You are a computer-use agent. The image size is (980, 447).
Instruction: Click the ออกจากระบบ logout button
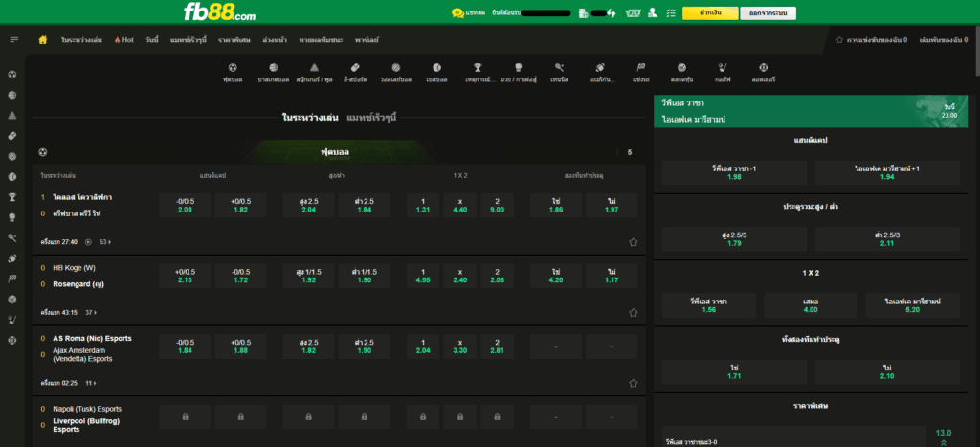coord(768,13)
